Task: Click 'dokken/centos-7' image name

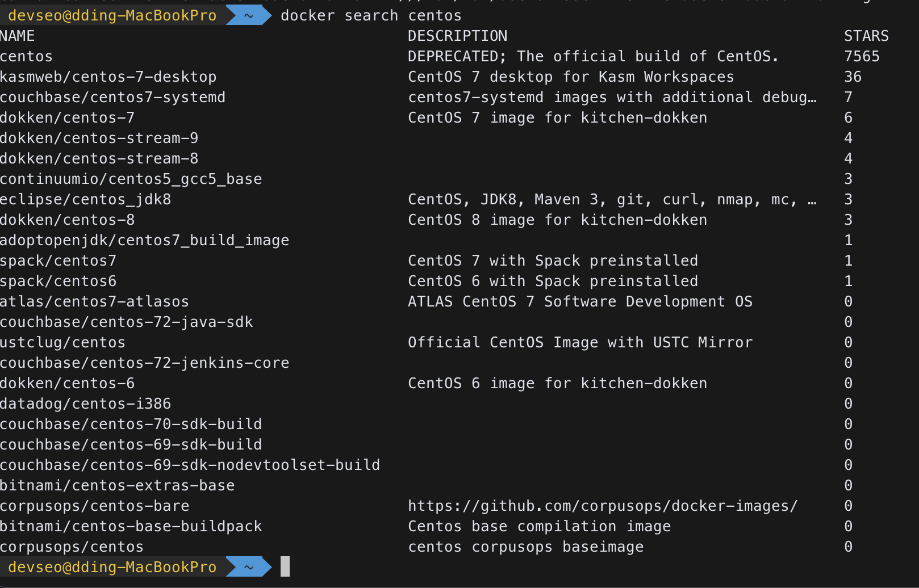Action: point(67,118)
